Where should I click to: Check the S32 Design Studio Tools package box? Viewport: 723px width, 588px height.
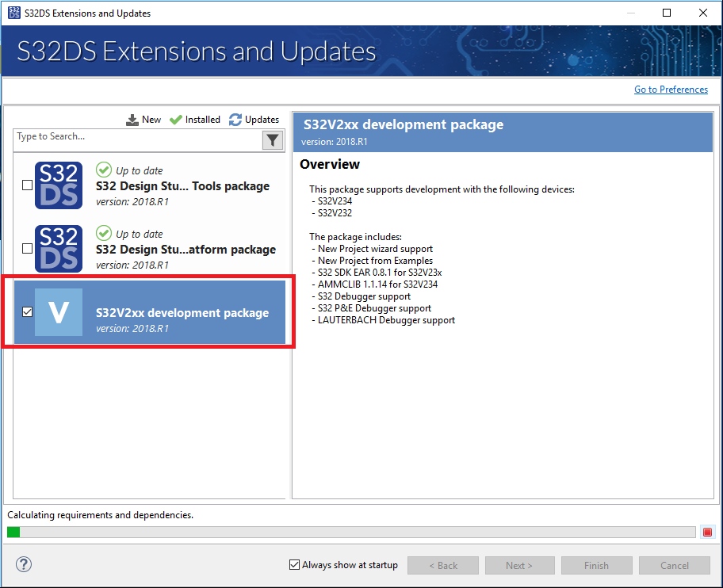(x=28, y=185)
